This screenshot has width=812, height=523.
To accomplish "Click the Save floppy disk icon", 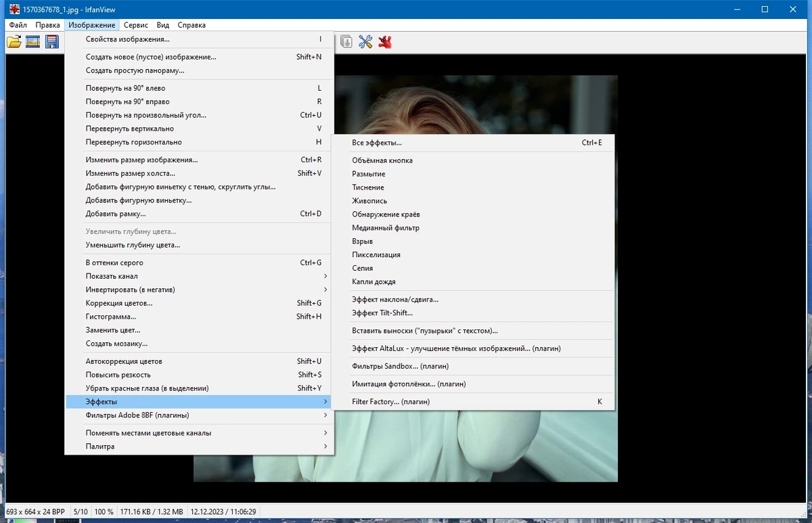I will coord(51,42).
